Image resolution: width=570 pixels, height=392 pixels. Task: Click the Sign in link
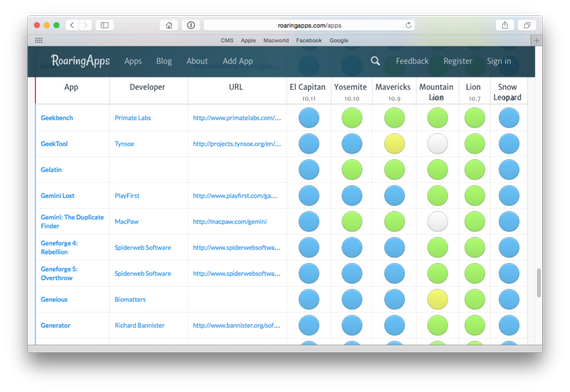[x=499, y=61]
